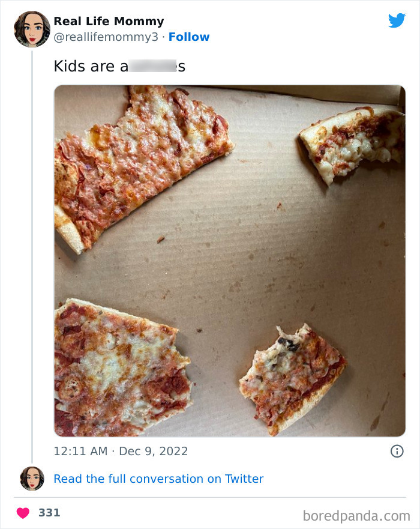Open Real Life Mommy's profile avatar
The image size is (420, 529).
(x=31, y=28)
